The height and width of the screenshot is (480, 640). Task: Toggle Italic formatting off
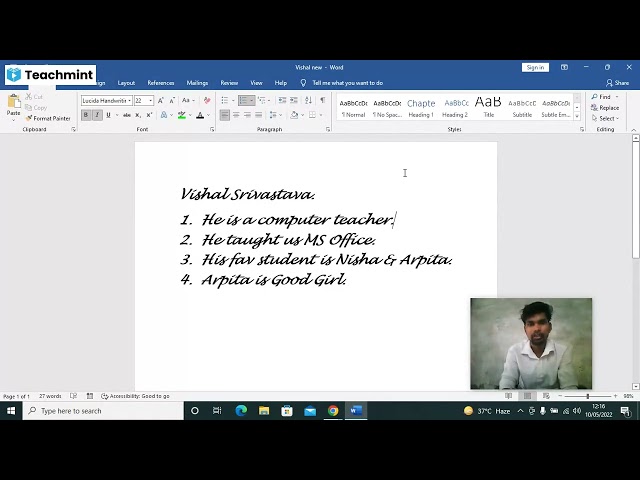click(x=97, y=116)
